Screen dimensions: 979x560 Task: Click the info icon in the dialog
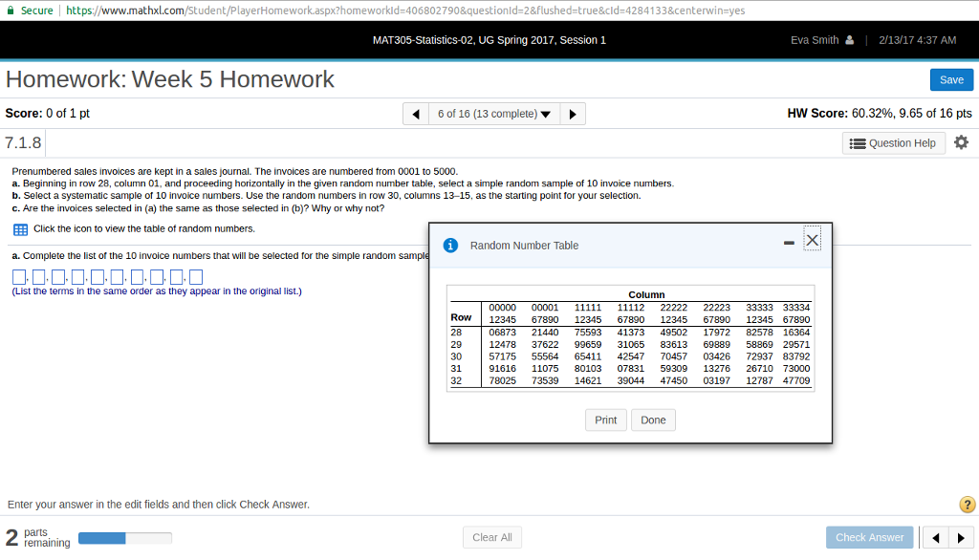click(450, 245)
